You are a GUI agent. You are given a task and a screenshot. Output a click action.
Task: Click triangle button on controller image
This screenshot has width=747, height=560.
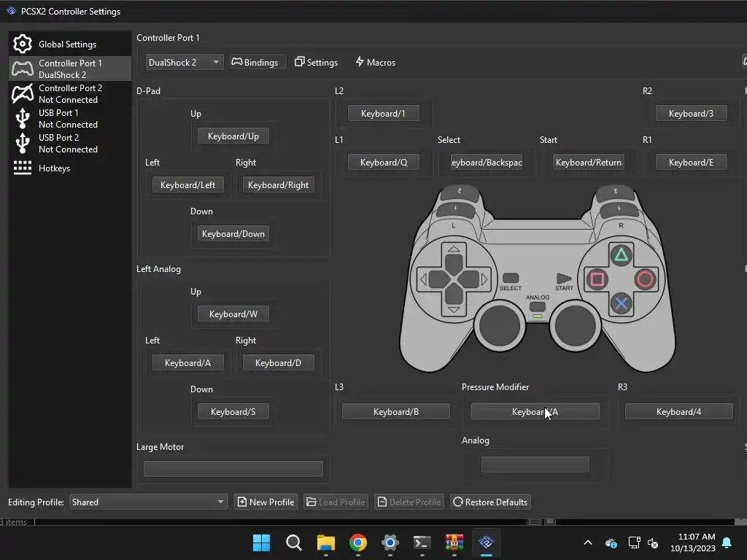coord(621,255)
